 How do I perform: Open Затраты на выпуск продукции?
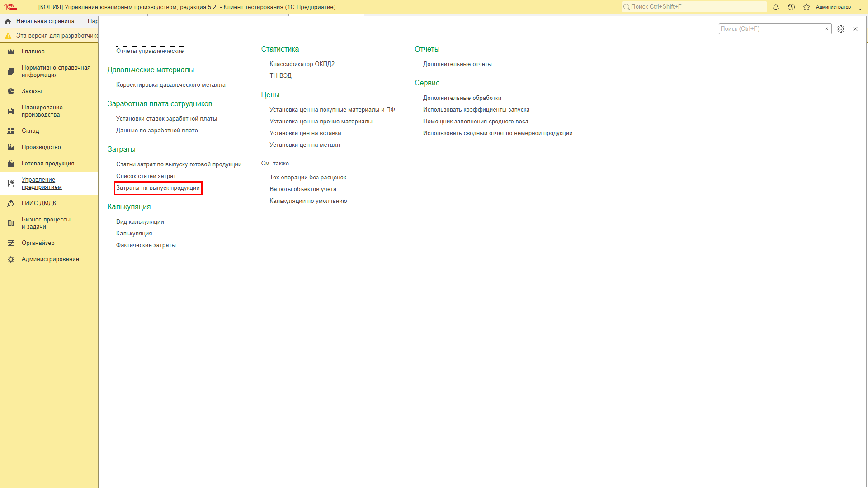(x=158, y=188)
